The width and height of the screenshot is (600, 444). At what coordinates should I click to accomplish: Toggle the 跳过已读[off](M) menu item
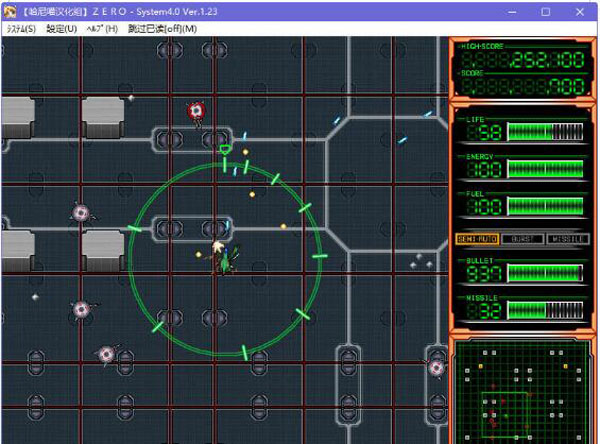tap(162, 29)
